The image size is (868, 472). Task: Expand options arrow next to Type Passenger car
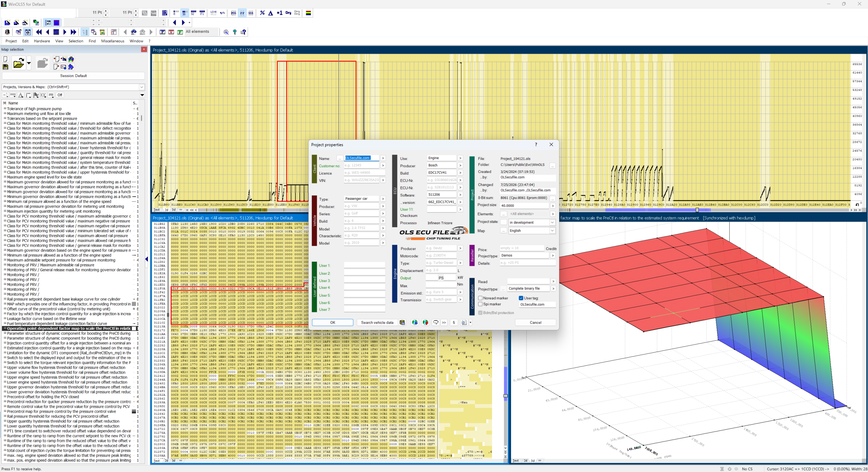pyautogui.click(x=383, y=199)
